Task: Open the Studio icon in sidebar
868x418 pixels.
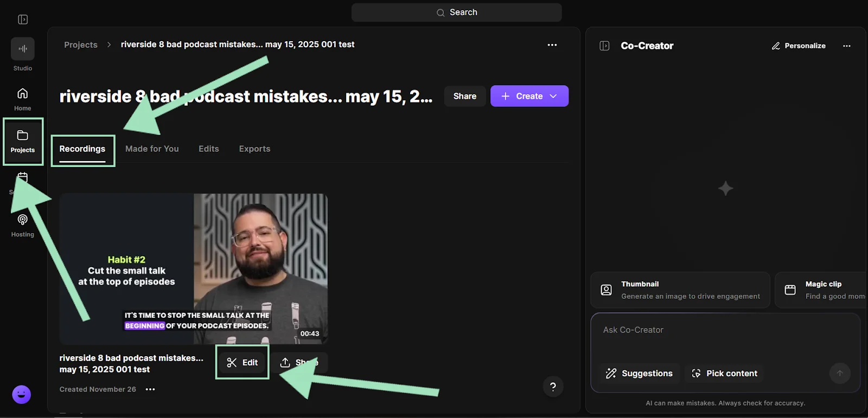Action: pos(22,49)
